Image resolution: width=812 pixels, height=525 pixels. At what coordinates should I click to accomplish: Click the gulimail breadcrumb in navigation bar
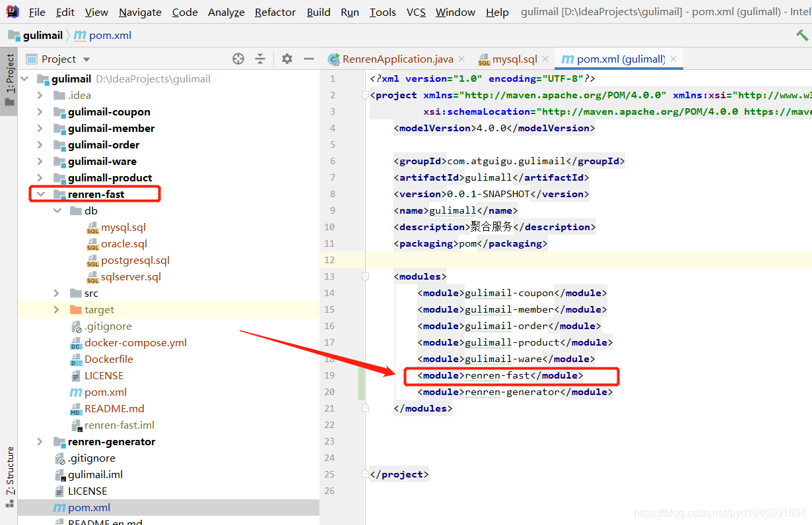tap(37, 35)
